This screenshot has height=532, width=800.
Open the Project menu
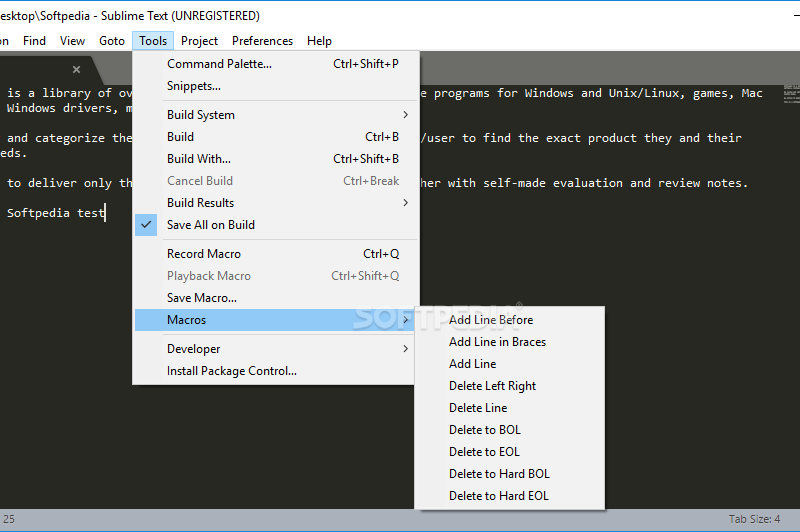pyautogui.click(x=199, y=41)
